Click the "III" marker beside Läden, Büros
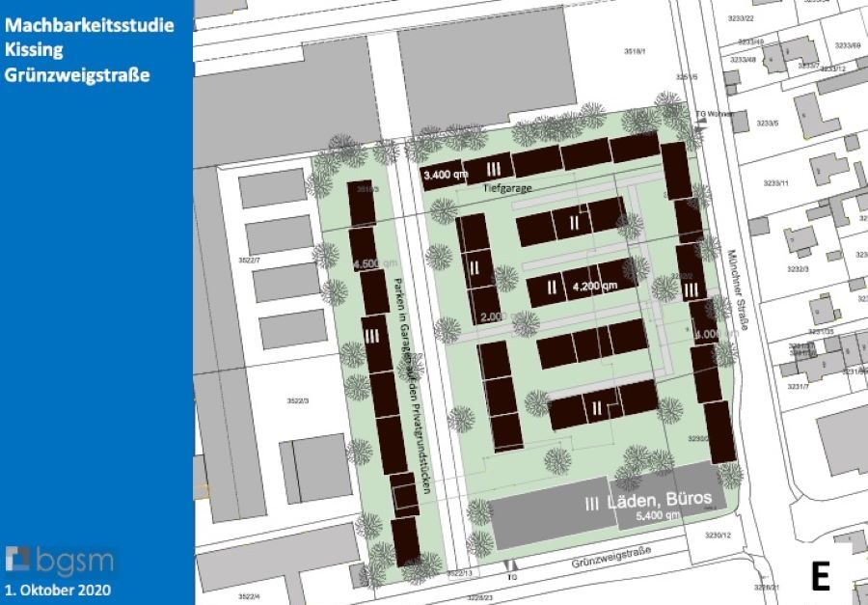Screen dimensions: 868x605 click(x=591, y=504)
